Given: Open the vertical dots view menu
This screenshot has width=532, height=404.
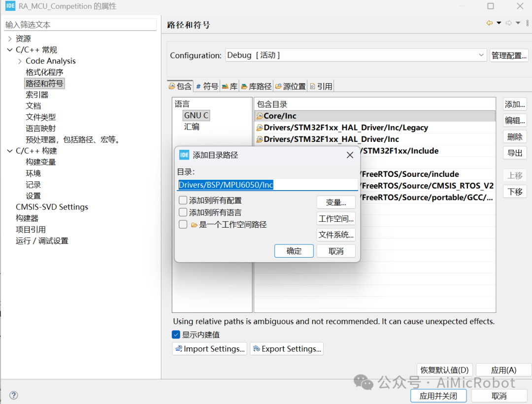Looking at the screenshot, I should (527, 23).
